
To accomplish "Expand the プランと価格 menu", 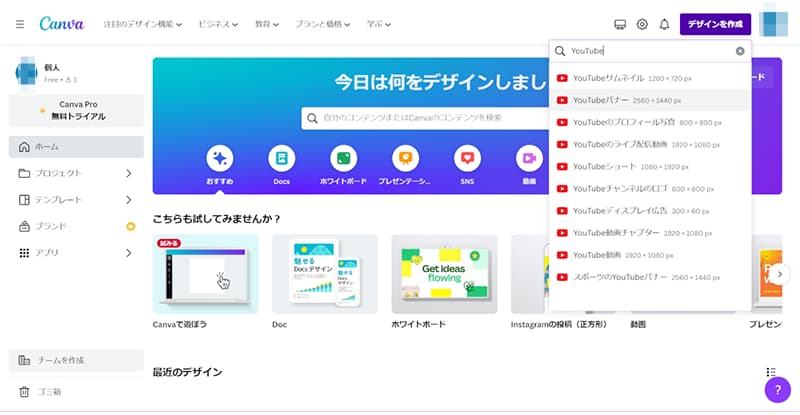I will tap(323, 24).
